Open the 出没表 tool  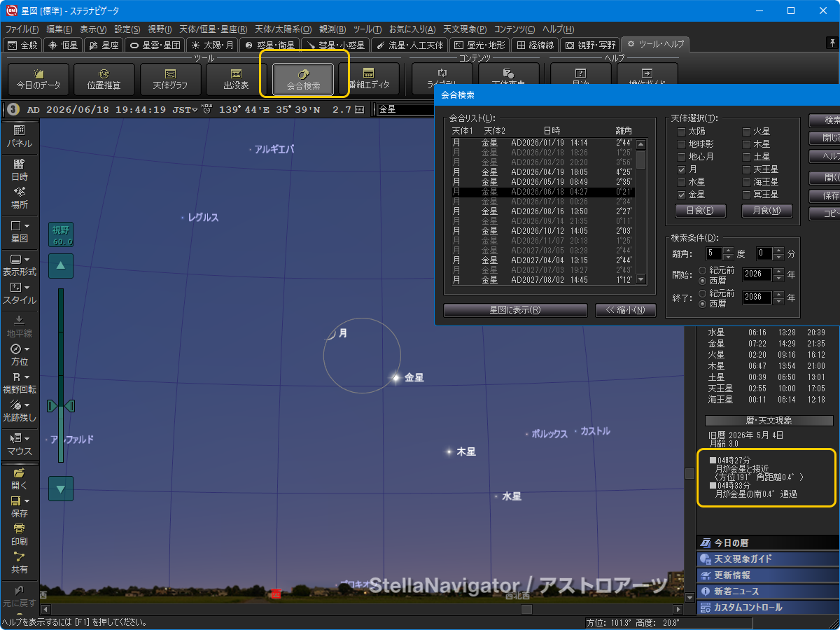click(x=236, y=79)
